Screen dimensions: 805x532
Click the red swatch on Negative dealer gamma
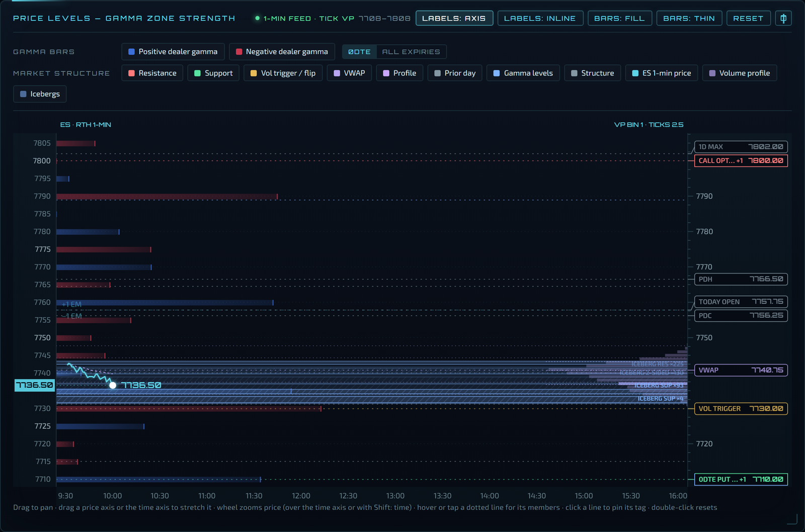pyautogui.click(x=239, y=52)
